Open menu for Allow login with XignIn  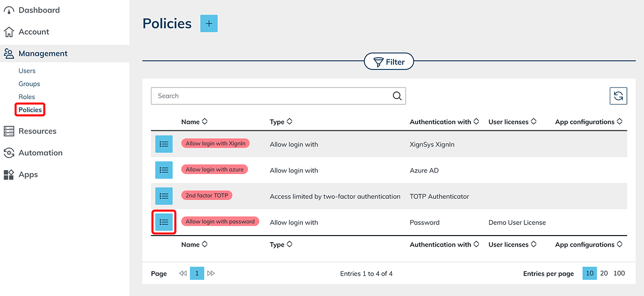[x=164, y=144]
